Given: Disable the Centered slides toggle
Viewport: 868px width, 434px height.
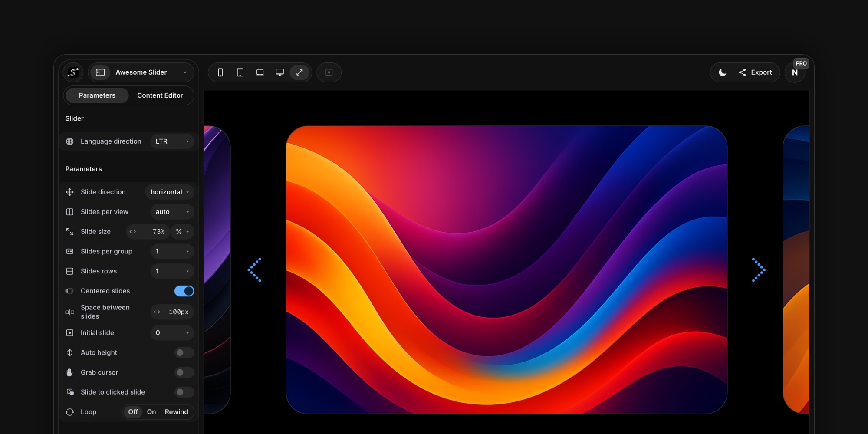Looking at the screenshot, I should coord(184,291).
